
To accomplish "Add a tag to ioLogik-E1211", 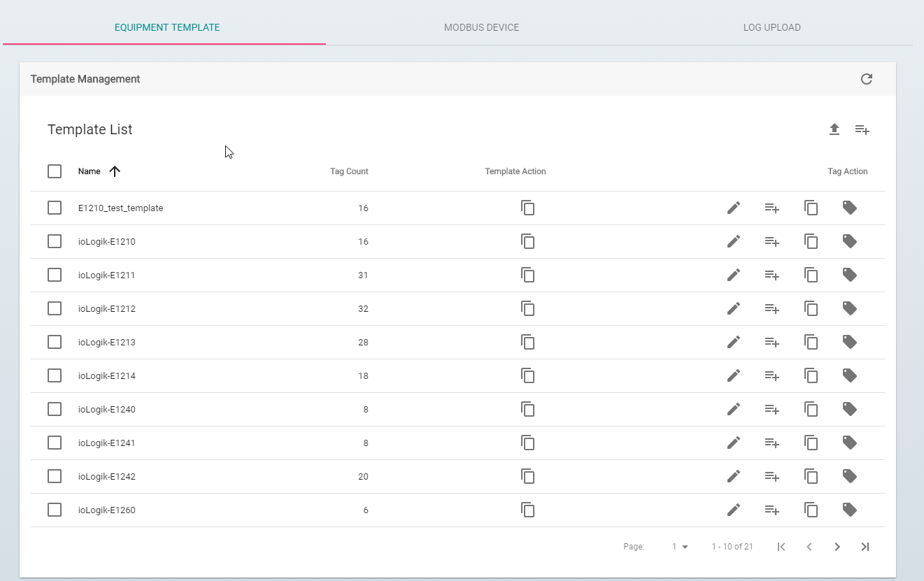I will (x=772, y=275).
